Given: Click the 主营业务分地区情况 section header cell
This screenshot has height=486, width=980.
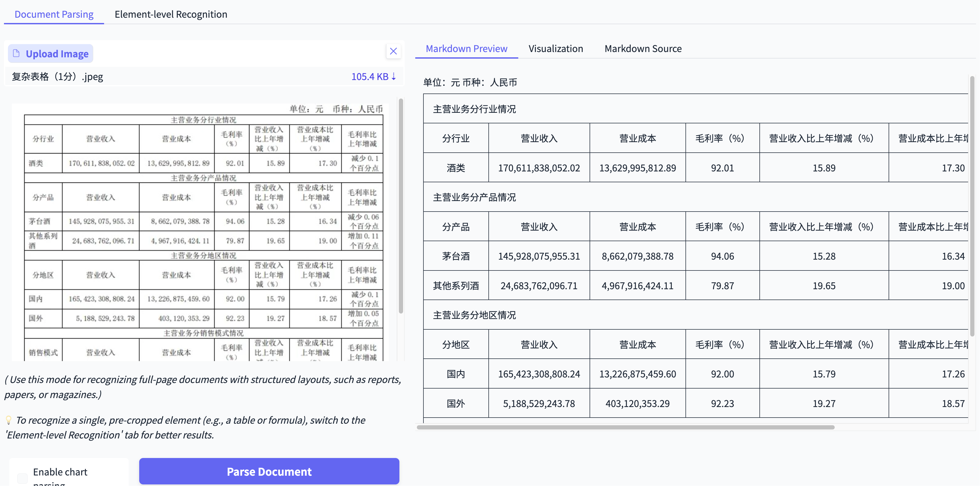Looking at the screenshot, I should pyautogui.click(x=474, y=315).
